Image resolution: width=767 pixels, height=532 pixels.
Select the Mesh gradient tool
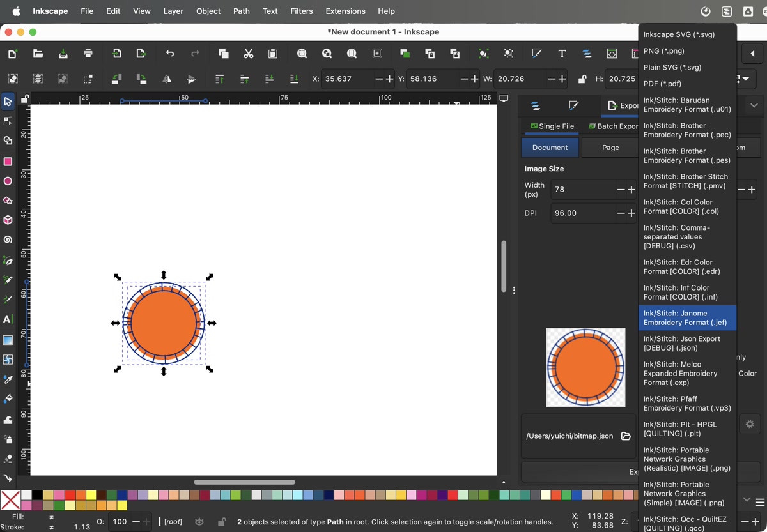click(8, 360)
